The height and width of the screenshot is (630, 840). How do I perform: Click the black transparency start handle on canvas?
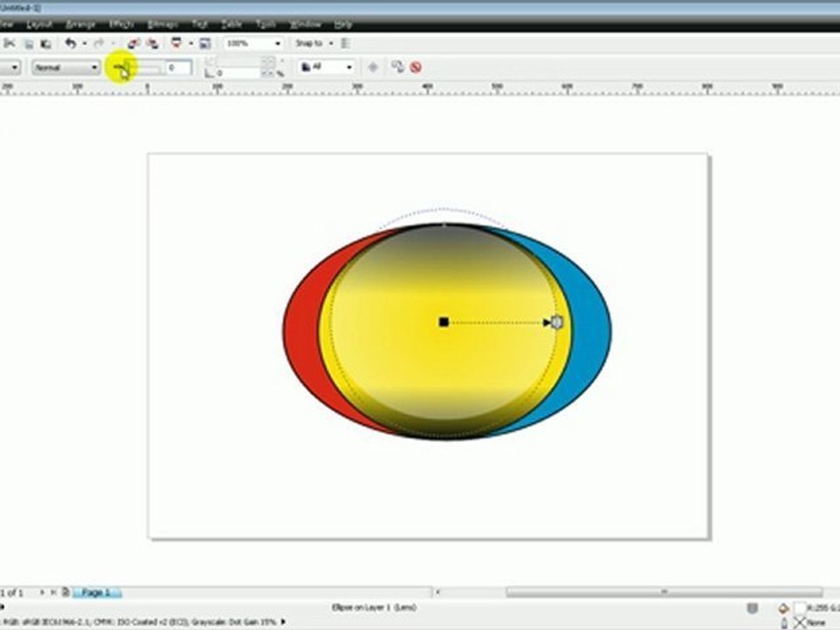(444, 322)
